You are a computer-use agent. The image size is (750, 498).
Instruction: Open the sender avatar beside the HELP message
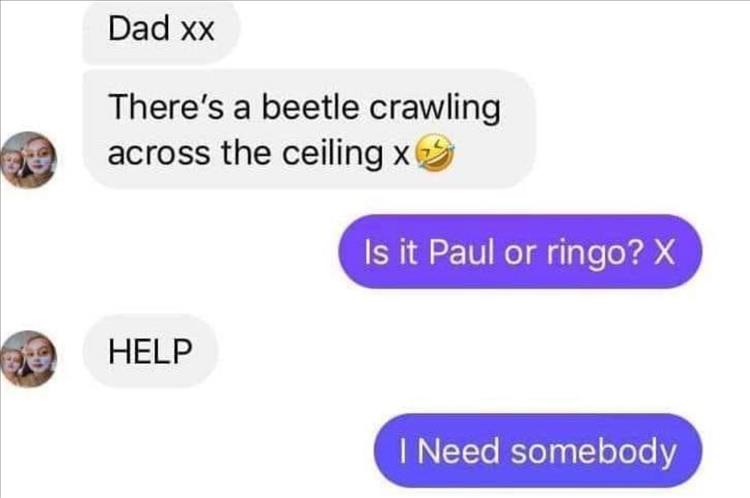[x=29, y=359]
